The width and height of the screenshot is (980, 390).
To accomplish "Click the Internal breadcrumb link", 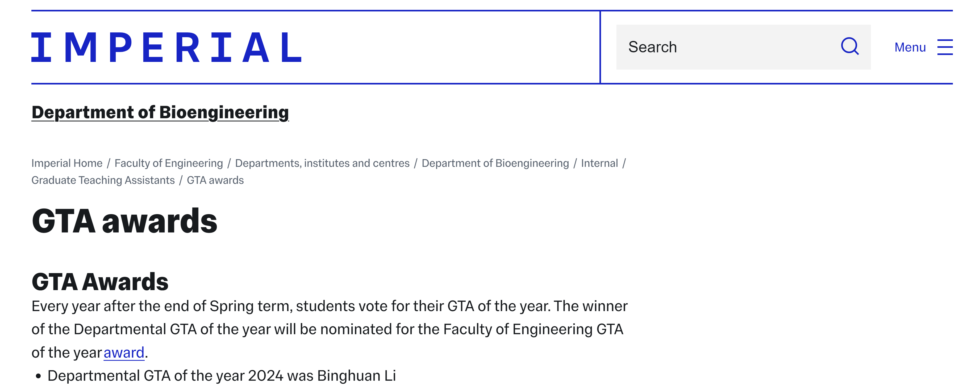I will tap(599, 163).
